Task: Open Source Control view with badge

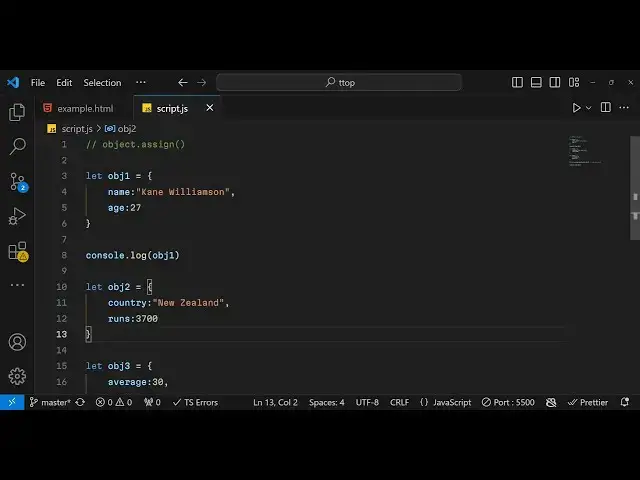Action: pos(18,182)
